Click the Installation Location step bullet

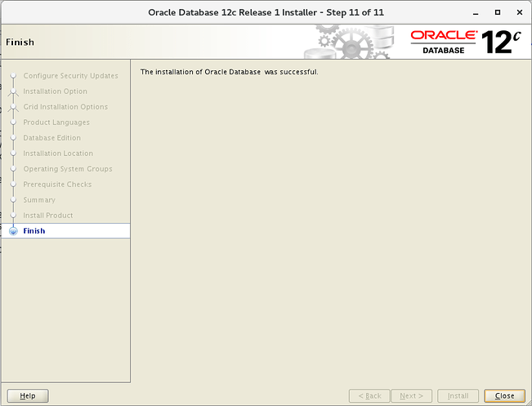13,154
